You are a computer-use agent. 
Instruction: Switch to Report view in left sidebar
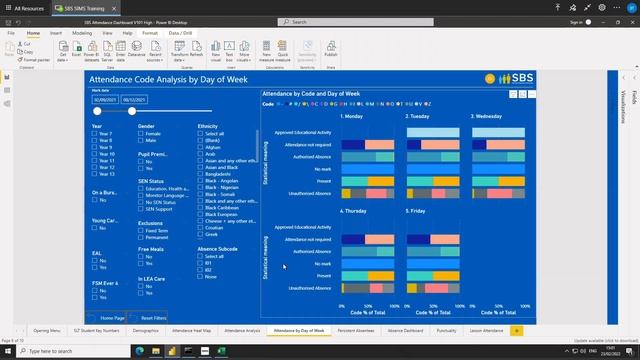(x=7, y=77)
